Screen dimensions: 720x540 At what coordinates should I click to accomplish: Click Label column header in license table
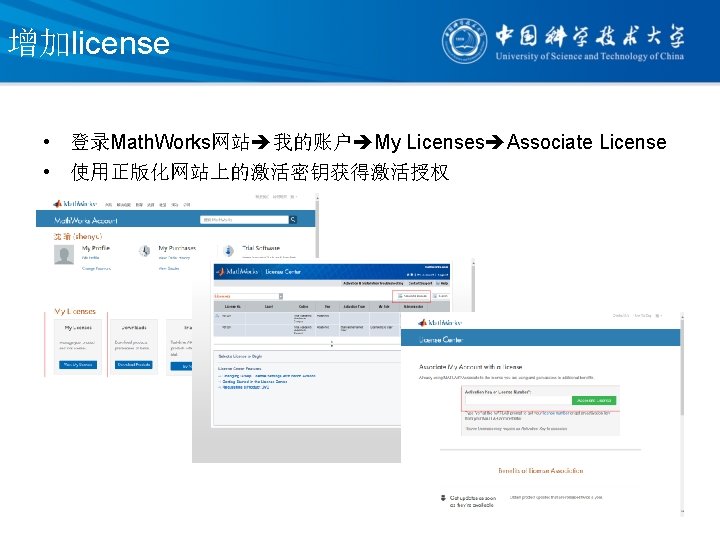269,306
